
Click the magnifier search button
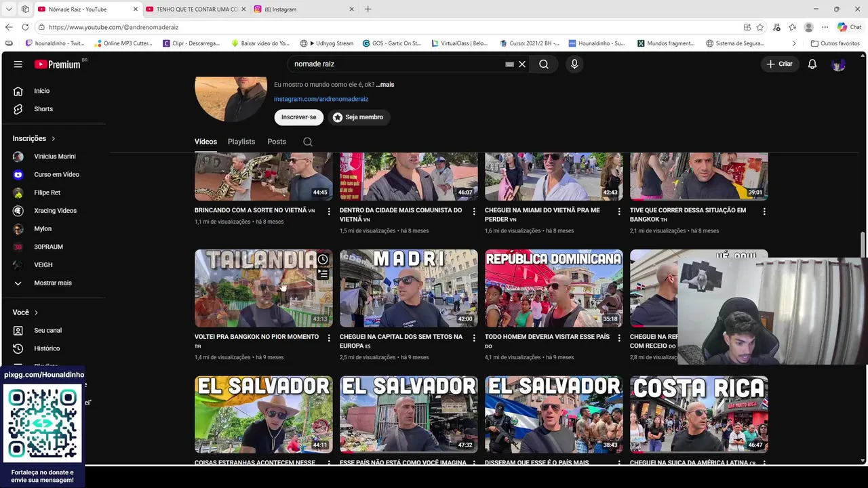pyautogui.click(x=544, y=64)
